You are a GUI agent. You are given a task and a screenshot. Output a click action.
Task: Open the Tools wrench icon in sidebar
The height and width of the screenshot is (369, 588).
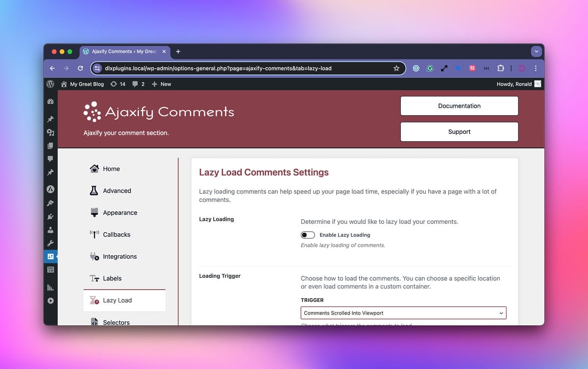[x=50, y=243]
